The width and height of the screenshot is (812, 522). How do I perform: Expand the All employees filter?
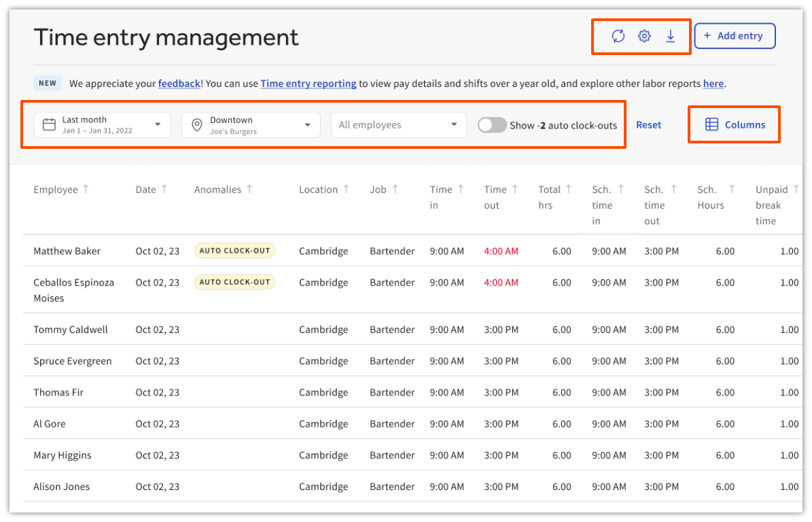398,124
